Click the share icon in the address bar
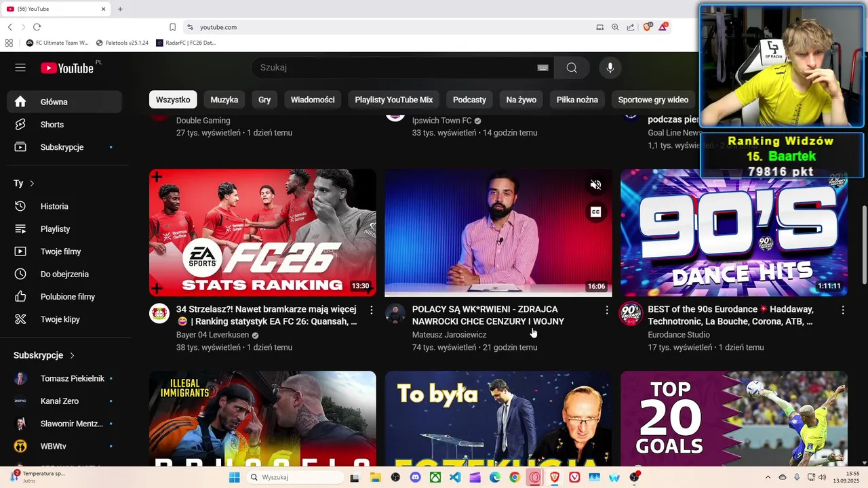Screen dimensions: 868x488 [631, 27]
